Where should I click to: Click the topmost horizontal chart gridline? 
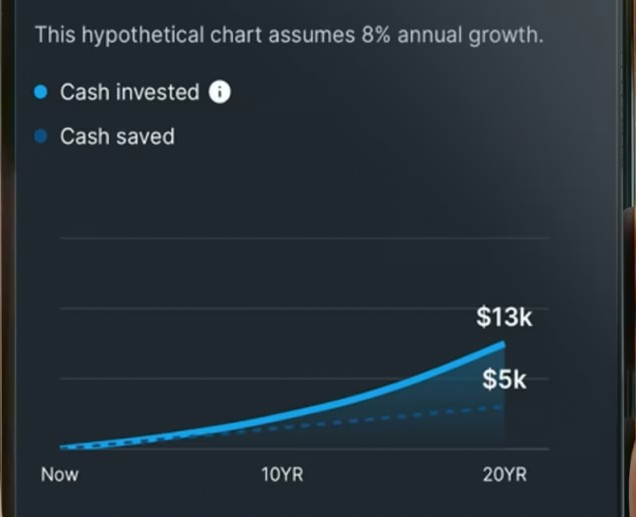300,239
